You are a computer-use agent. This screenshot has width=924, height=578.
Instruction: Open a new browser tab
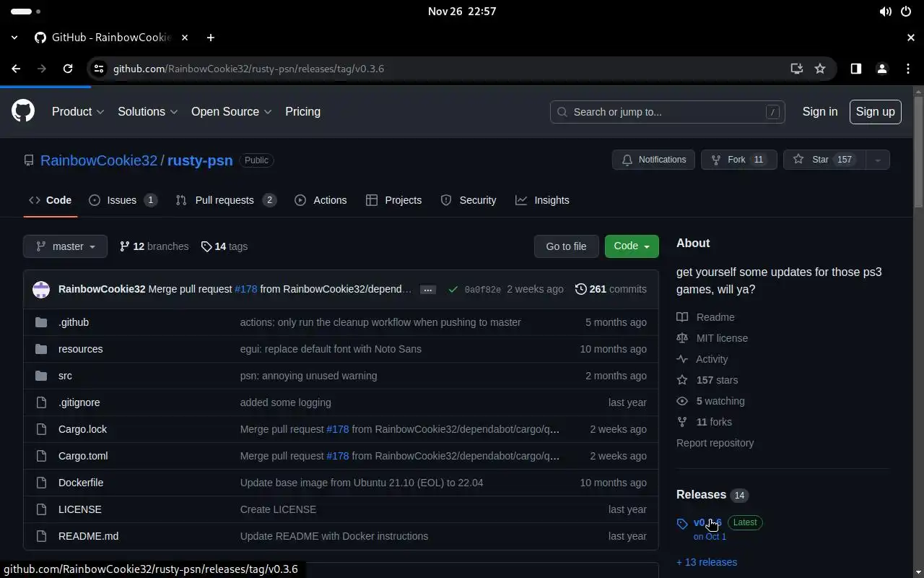(x=210, y=38)
